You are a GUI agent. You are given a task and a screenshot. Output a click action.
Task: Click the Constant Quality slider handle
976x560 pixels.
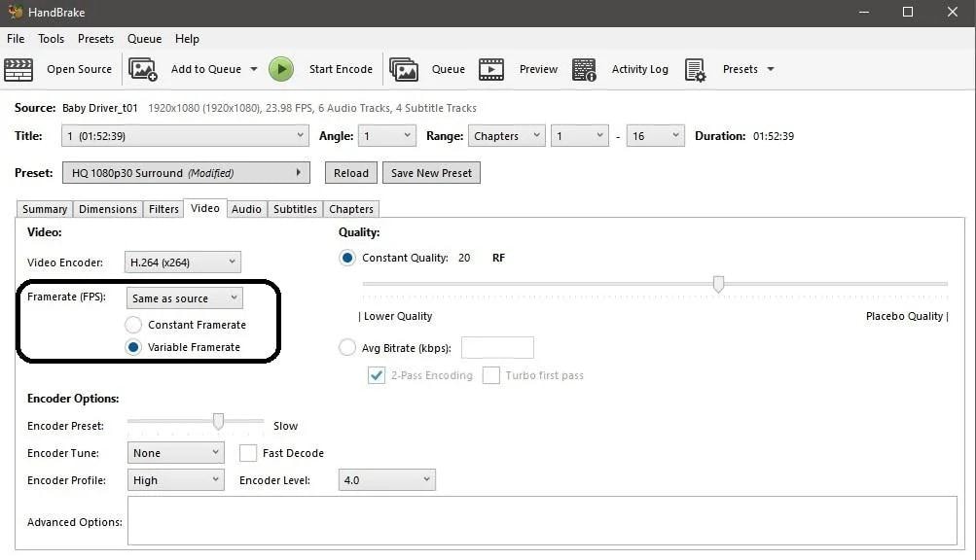718,284
